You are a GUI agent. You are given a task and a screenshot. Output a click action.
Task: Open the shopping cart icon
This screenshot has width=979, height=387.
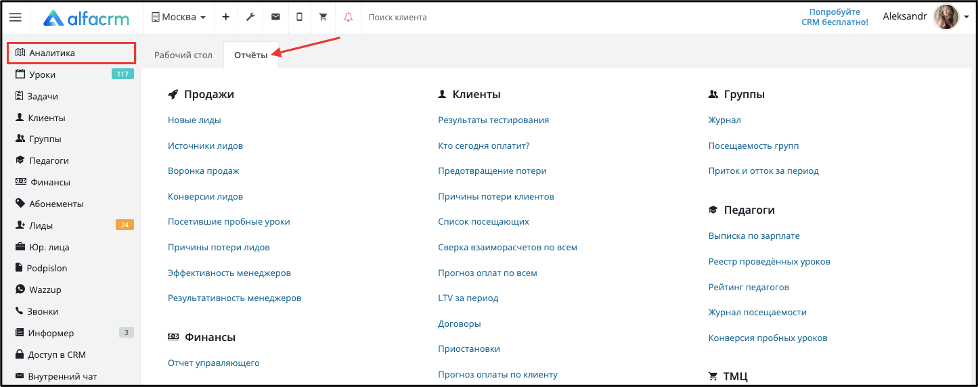323,17
